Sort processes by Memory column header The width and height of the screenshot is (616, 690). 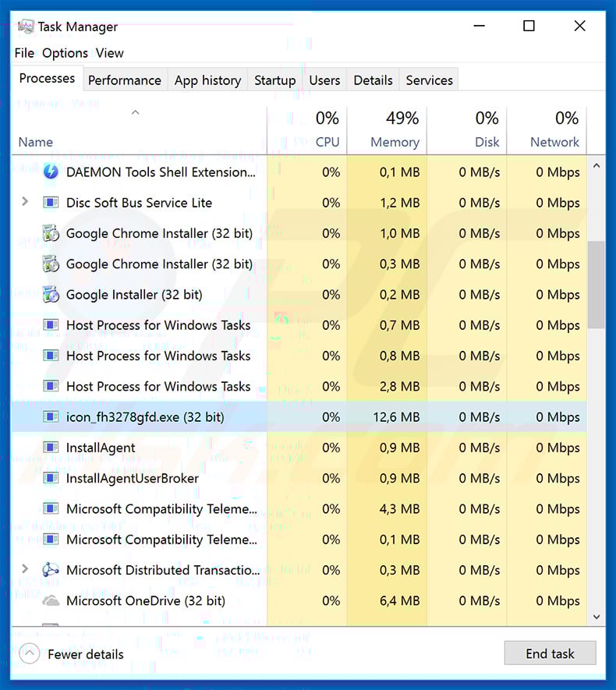pyautogui.click(x=395, y=142)
